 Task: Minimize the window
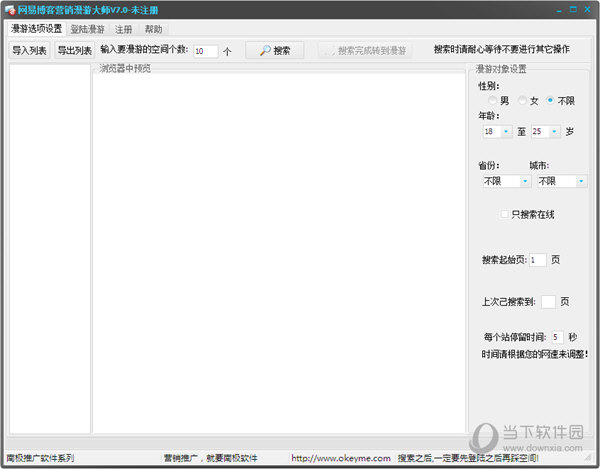[x=559, y=10]
